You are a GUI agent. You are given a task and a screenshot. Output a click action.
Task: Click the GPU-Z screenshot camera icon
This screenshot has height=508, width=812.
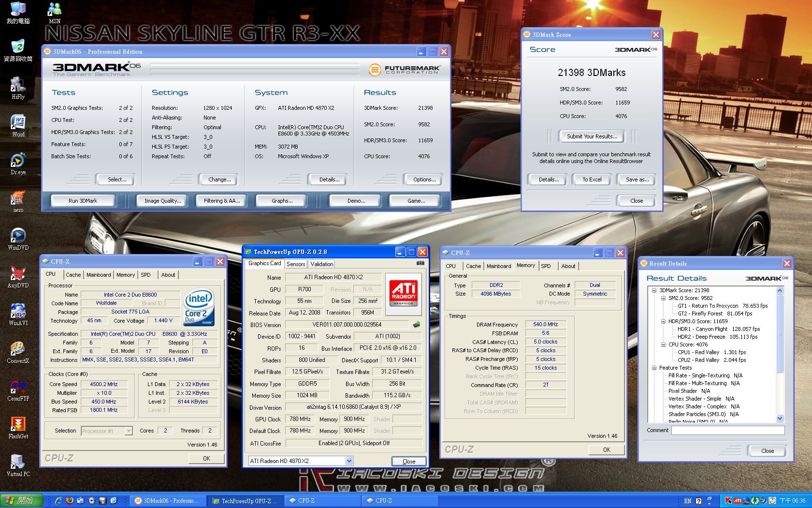point(420,263)
